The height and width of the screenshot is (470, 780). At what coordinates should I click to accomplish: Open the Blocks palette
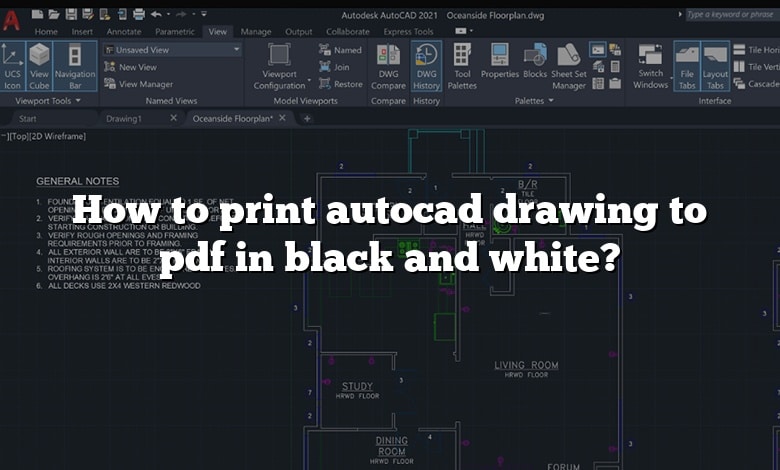535,62
